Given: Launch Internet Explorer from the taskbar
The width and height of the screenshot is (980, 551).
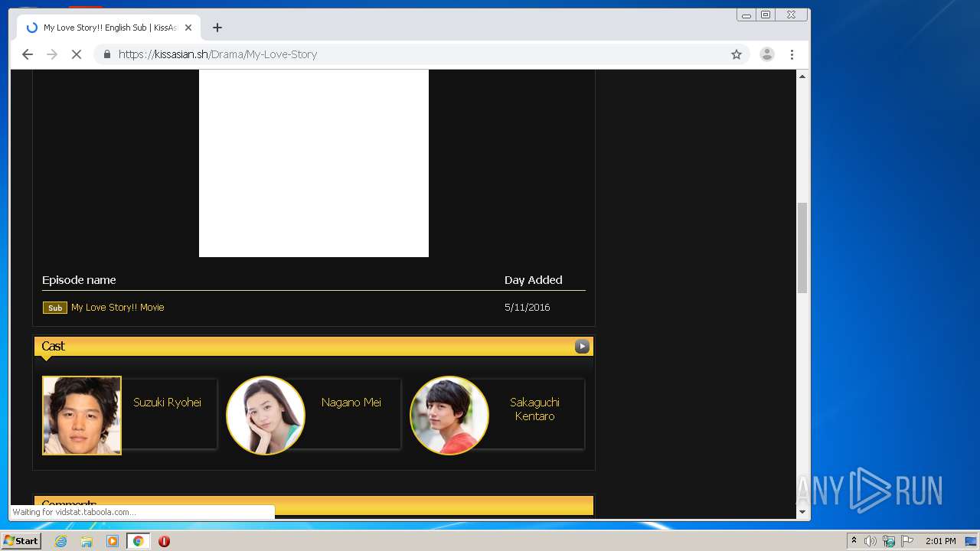Looking at the screenshot, I should (61, 541).
